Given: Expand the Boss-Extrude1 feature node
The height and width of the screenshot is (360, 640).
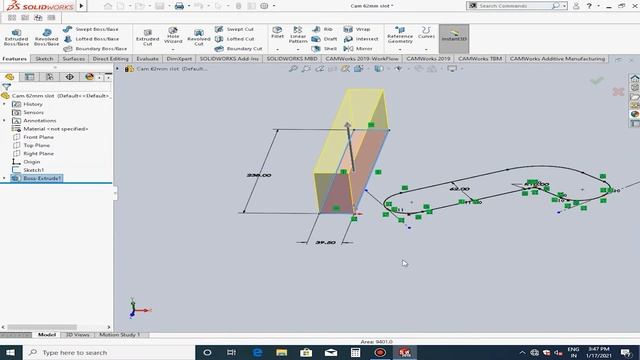Looking at the screenshot, I should point(4,178).
